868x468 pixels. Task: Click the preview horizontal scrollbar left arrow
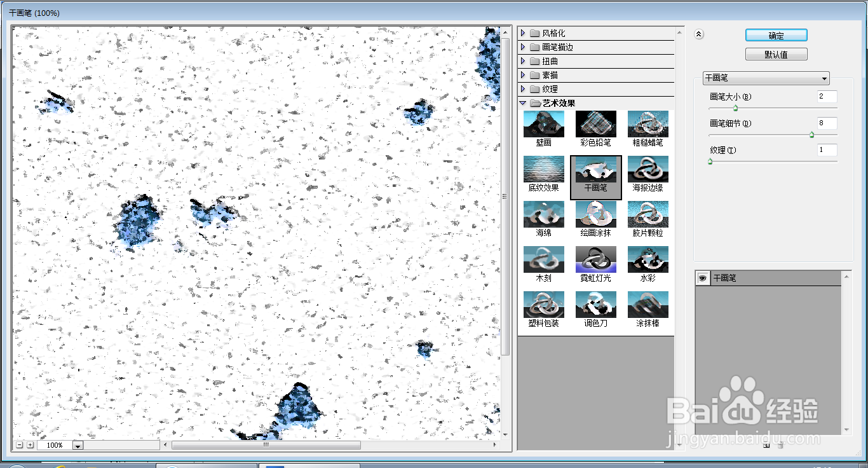tap(166, 445)
